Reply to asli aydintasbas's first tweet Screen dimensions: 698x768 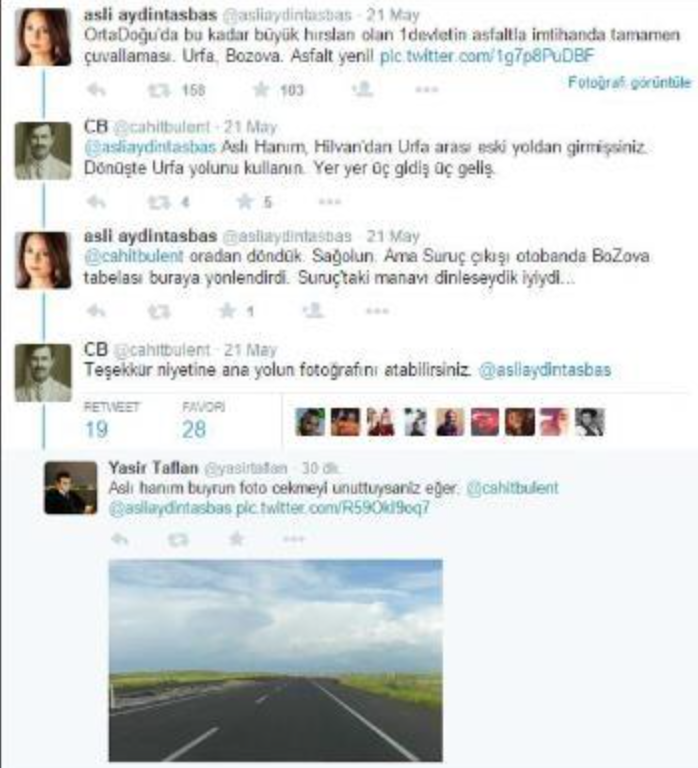point(96,90)
